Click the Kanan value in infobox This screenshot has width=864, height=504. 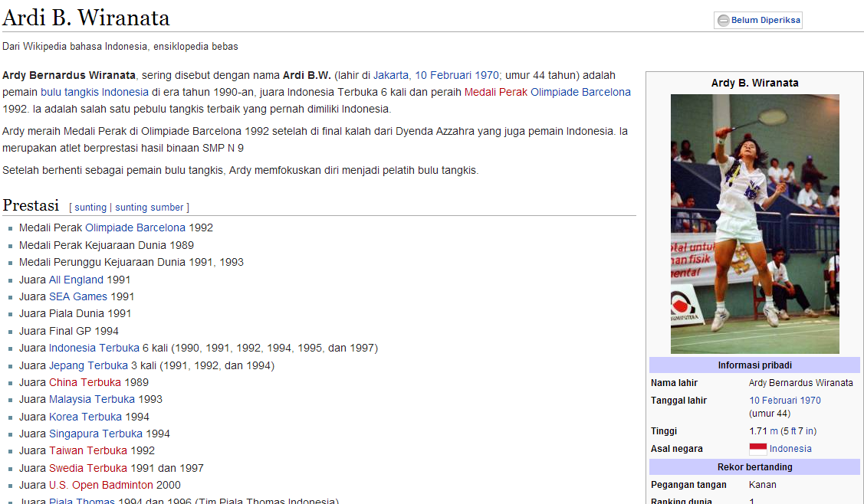(763, 485)
